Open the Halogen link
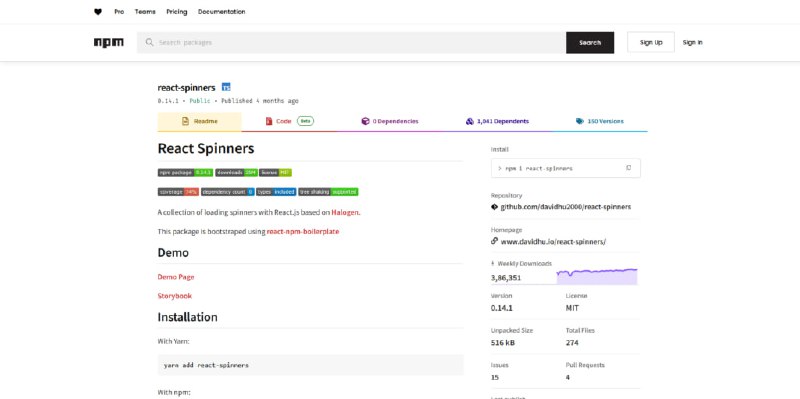 pos(345,212)
